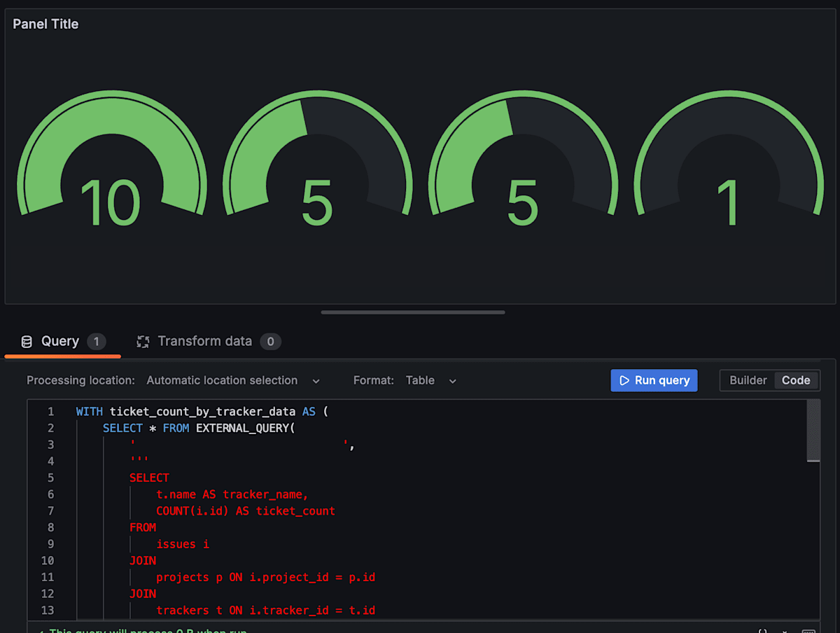Image resolution: width=840 pixels, height=633 pixels.
Task: Click the JOIN keyword on line 12
Action: pyautogui.click(x=143, y=594)
